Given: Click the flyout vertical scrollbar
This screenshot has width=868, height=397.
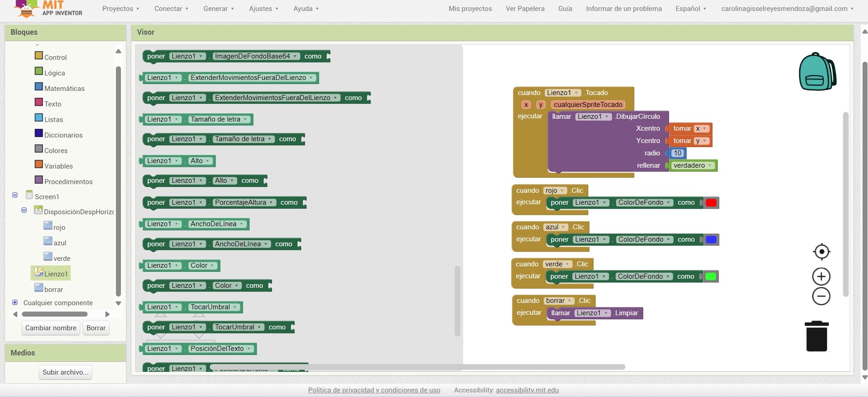Looking at the screenshot, I should click(x=457, y=301).
